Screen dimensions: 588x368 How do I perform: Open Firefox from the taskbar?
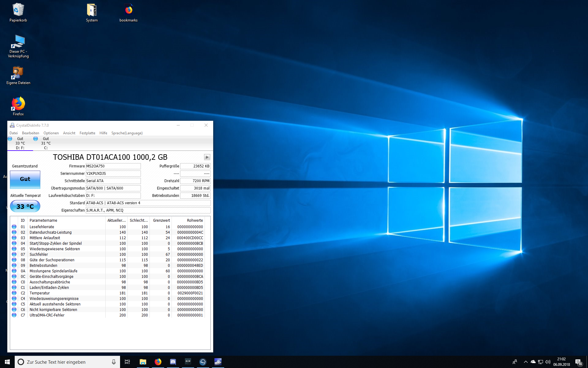click(x=158, y=362)
